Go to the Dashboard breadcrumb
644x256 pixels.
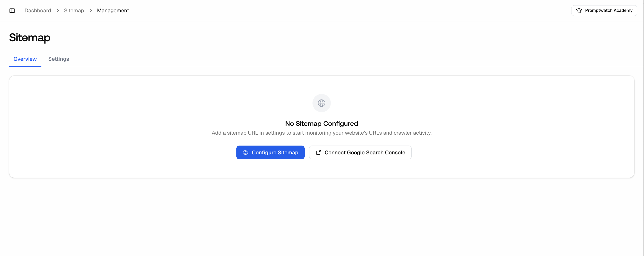pyautogui.click(x=38, y=10)
